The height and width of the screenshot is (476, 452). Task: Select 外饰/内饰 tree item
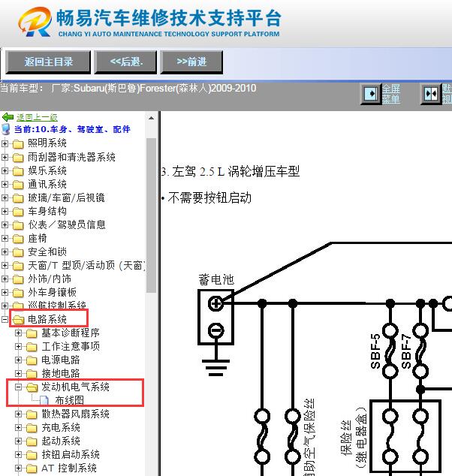tap(50, 279)
